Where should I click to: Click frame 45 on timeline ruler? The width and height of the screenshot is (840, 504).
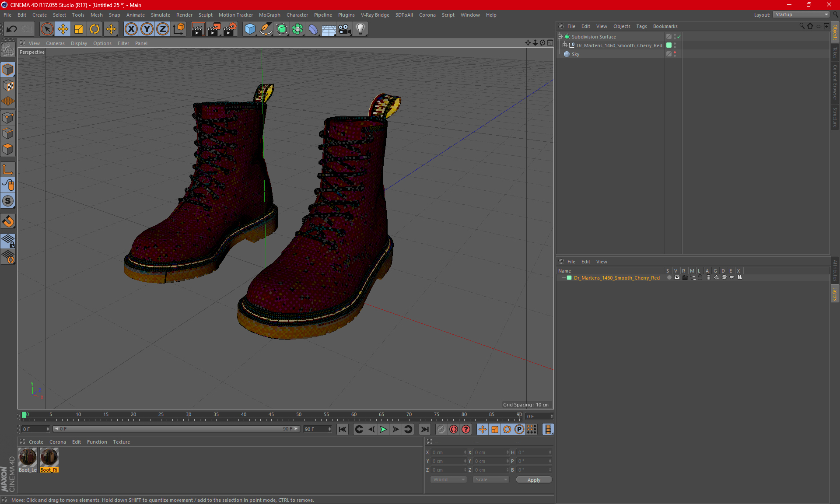click(271, 415)
